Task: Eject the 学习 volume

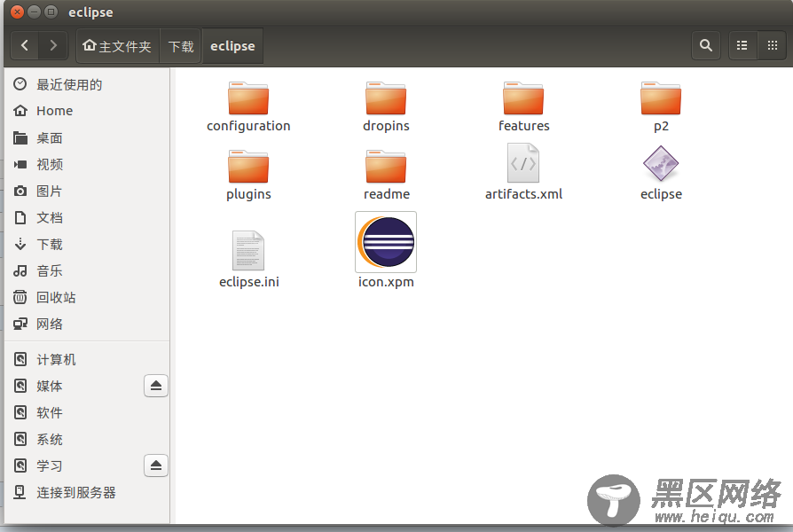Action: pyautogui.click(x=156, y=465)
